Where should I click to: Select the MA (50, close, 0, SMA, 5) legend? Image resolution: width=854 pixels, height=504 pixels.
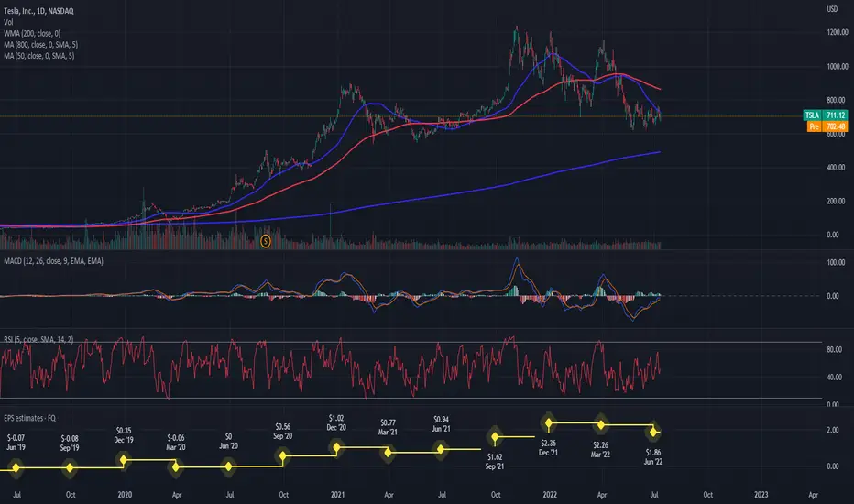(38, 56)
